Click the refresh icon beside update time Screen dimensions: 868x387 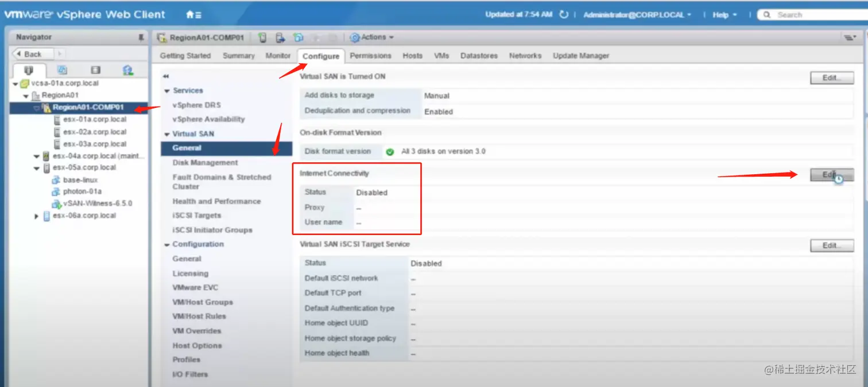coord(564,15)
